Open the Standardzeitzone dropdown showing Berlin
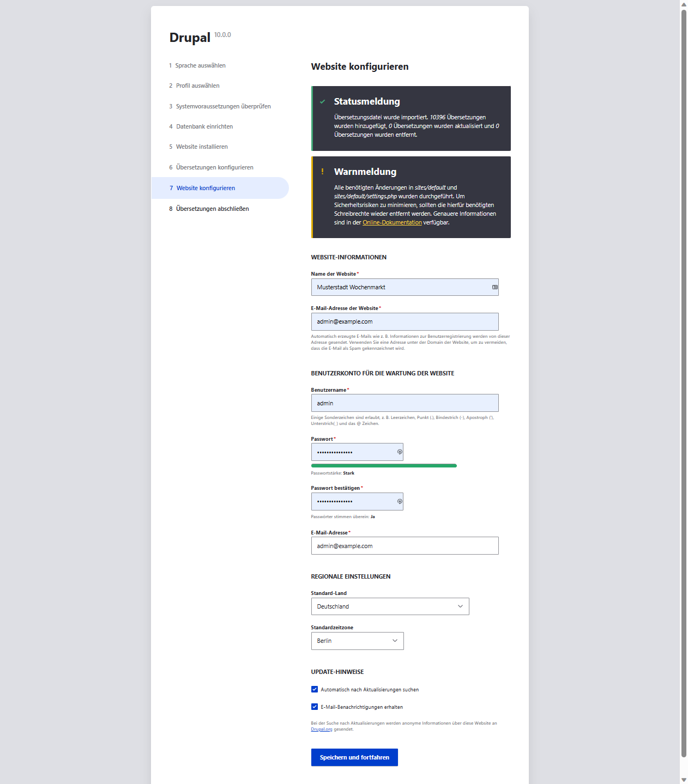This screenshot has height=784, width=688. tap(357, 641)
